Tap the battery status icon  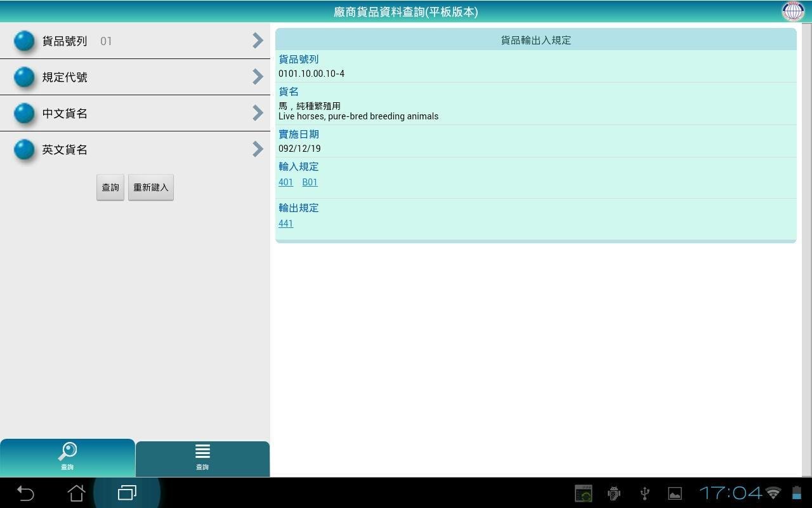click(x=796, y=493)
